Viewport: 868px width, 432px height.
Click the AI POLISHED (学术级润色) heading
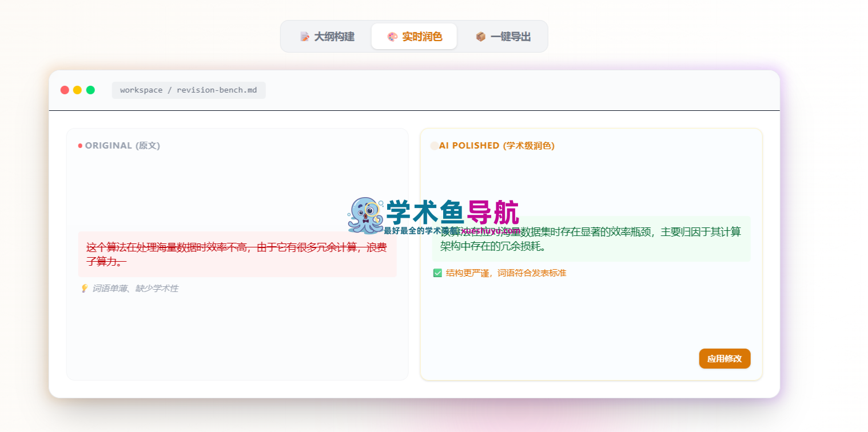tap(497, 146)
